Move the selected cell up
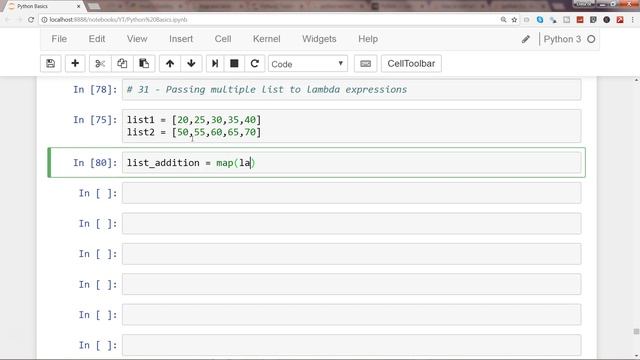The width and height of the screenshot is (640, 360). (x=170, y=64)
